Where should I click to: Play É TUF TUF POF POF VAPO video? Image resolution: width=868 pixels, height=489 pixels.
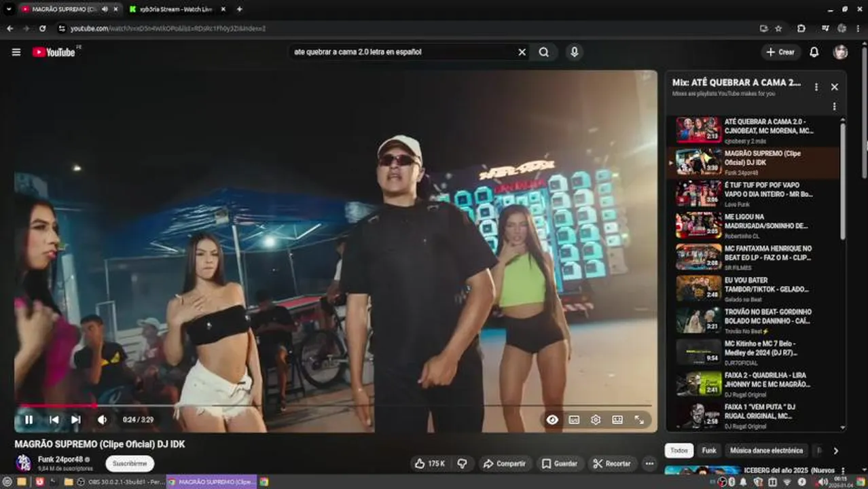point(753,194)
